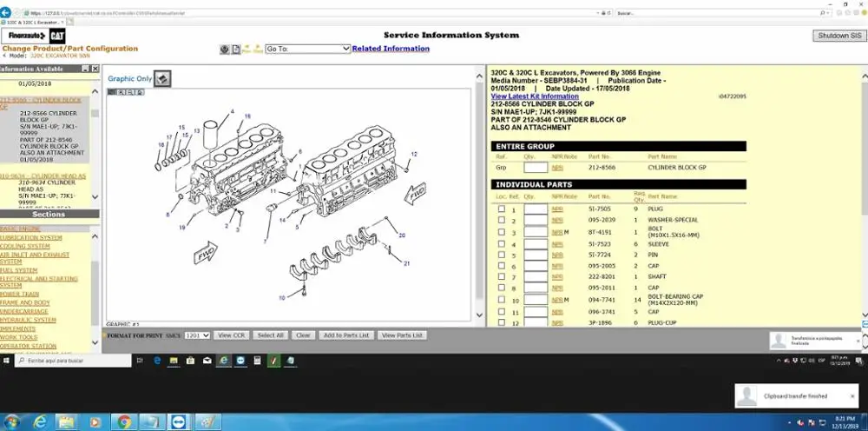868x431 pixels.
Task: Open the Action Center in remote system tray
Action: pos(859,361)
